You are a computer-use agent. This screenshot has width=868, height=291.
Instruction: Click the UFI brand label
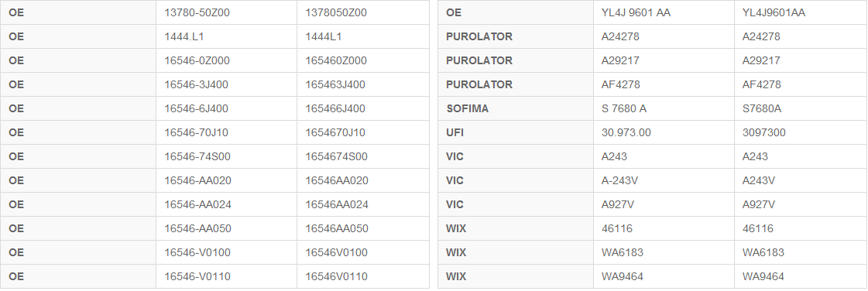(455, 132)
